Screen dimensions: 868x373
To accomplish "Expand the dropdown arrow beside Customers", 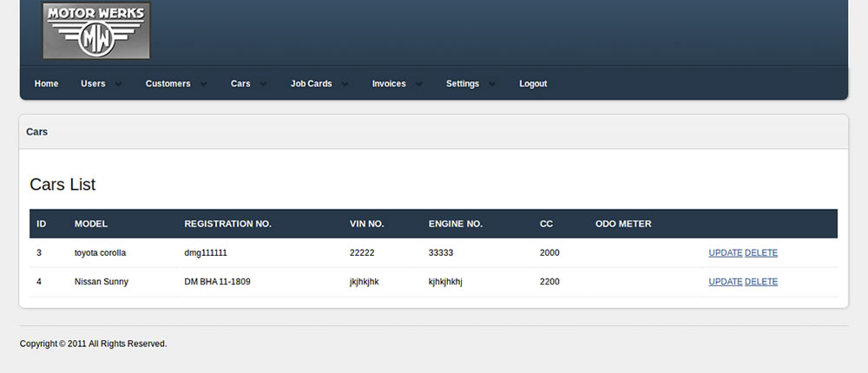I will point(204,85).
